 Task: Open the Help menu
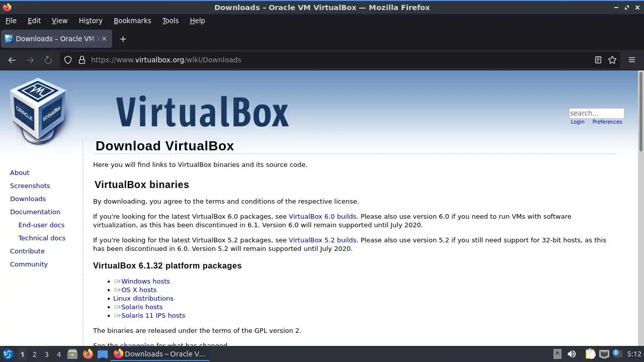click(x=197, y=21)
